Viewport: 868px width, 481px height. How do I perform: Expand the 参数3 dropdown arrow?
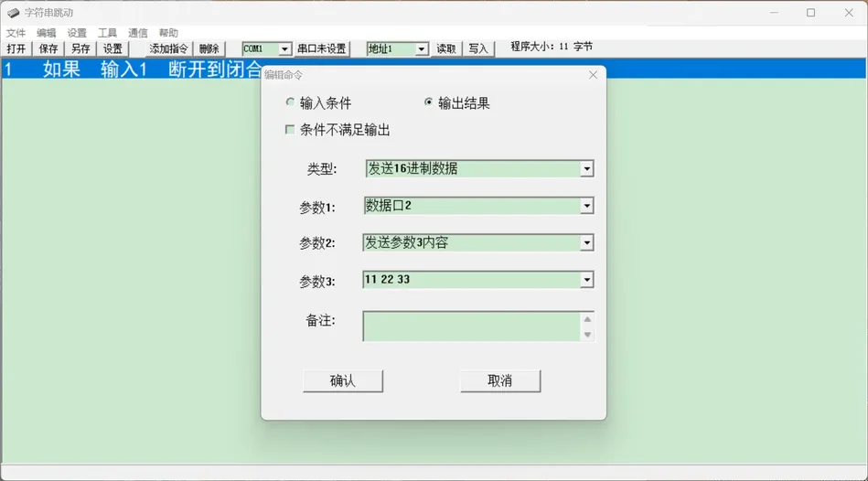coord(586,280)
